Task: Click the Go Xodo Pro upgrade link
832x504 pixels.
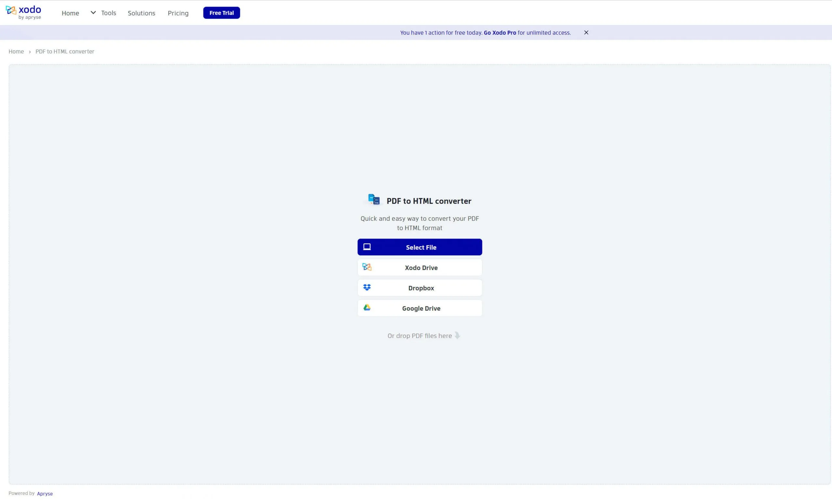Action: pos(500,32)
